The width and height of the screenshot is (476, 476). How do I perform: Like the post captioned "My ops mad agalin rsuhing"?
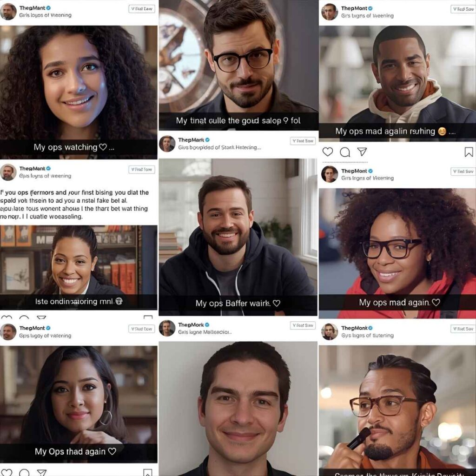[x=328, y=152]
